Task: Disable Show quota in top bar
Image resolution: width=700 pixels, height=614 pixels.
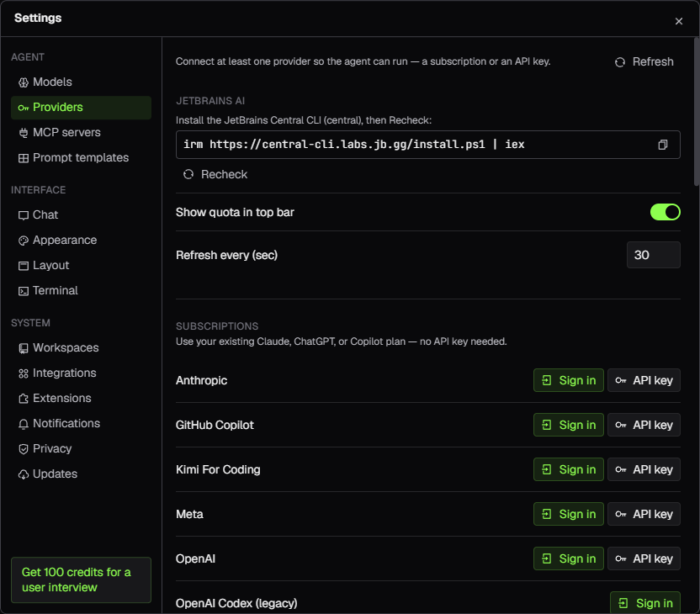Action: (665, 212)
